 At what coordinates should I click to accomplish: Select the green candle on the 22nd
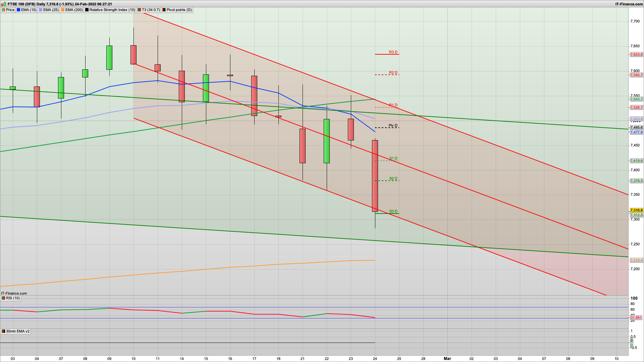click(327, 141)
